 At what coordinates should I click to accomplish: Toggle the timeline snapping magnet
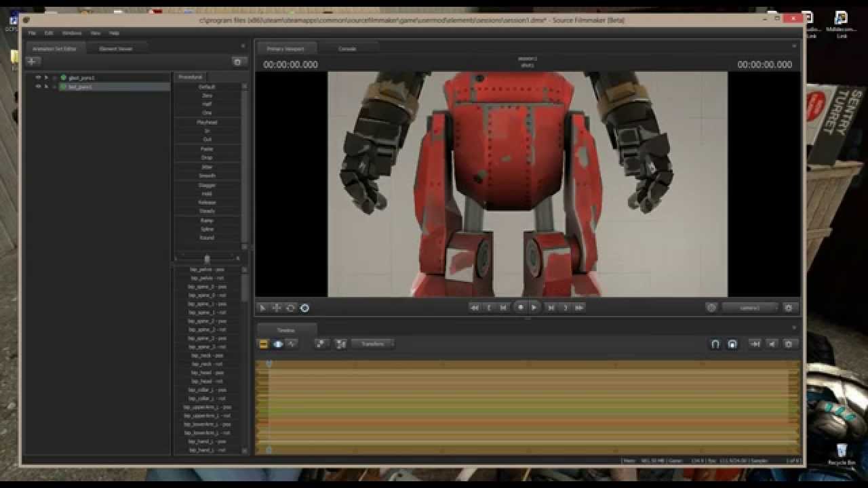coord(715,344)
